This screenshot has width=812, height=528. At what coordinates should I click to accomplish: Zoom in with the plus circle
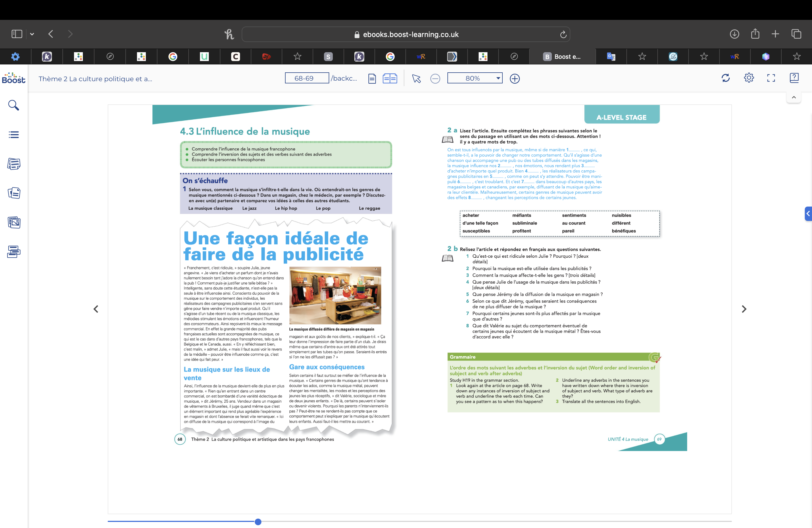(x=515, y=79)
